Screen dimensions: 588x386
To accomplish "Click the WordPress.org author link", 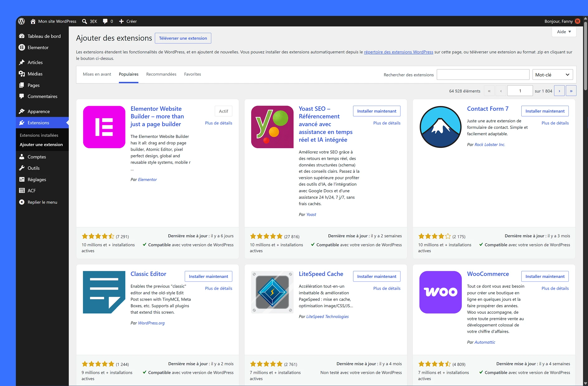I will click(151, 323).
